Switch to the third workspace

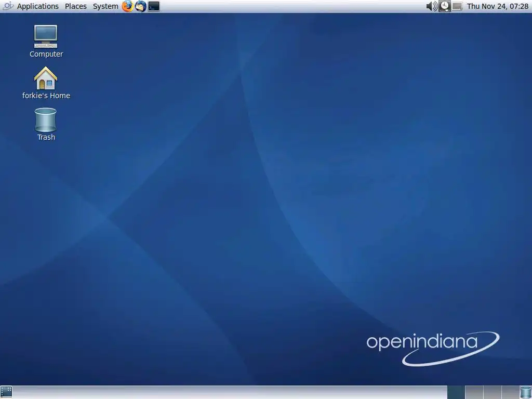point(492,392)
